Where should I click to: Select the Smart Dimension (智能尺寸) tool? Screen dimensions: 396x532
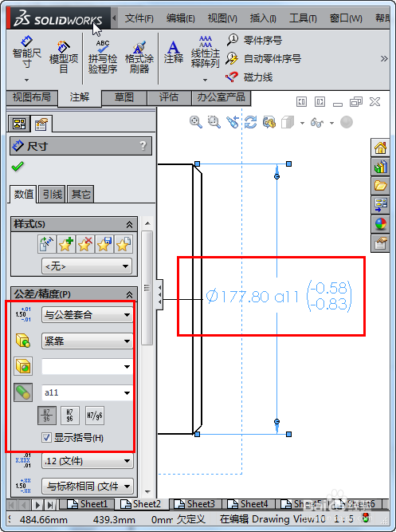point(27,53)
